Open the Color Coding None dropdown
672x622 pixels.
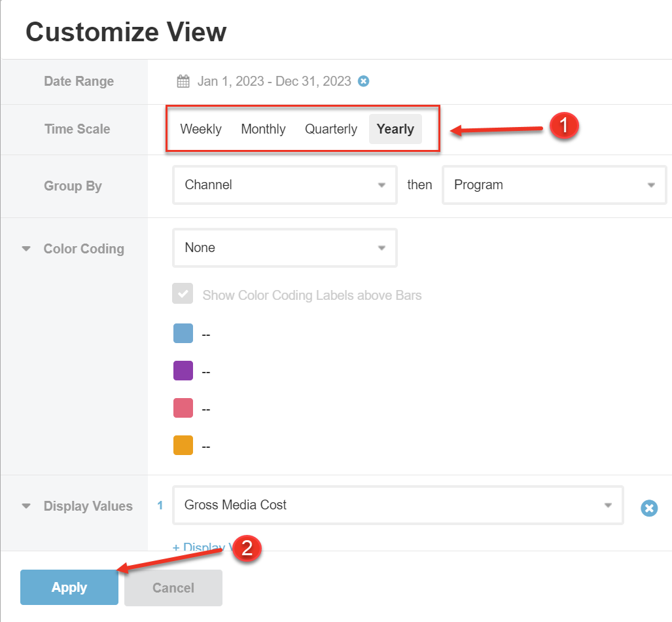click(x=284, y=247)
